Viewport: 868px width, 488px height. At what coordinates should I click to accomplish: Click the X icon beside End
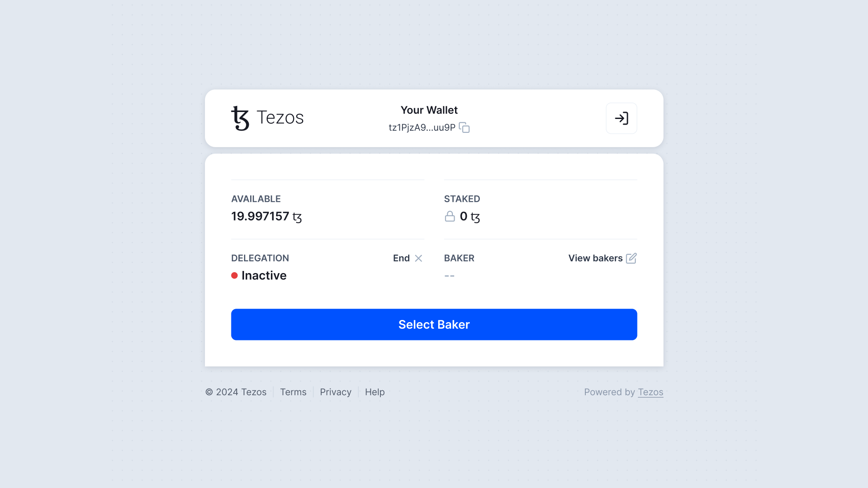pos(419,258)
